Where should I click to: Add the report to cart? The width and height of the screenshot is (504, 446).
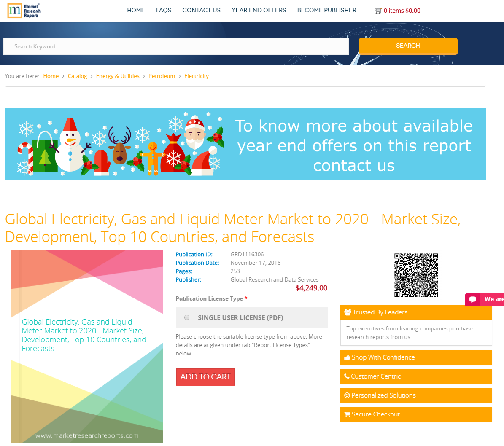205,377
